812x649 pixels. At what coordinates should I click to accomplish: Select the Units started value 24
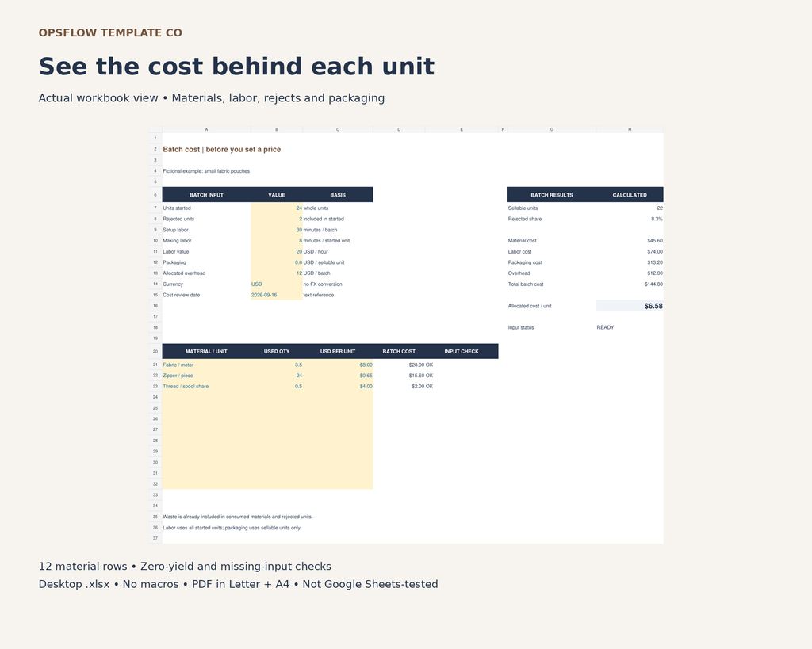click(277, 208)
